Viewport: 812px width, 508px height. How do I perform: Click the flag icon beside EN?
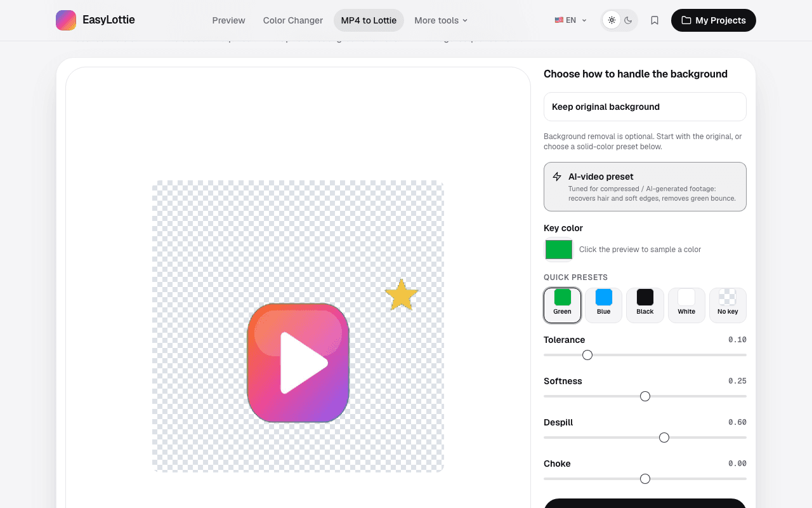pos(559,20)
